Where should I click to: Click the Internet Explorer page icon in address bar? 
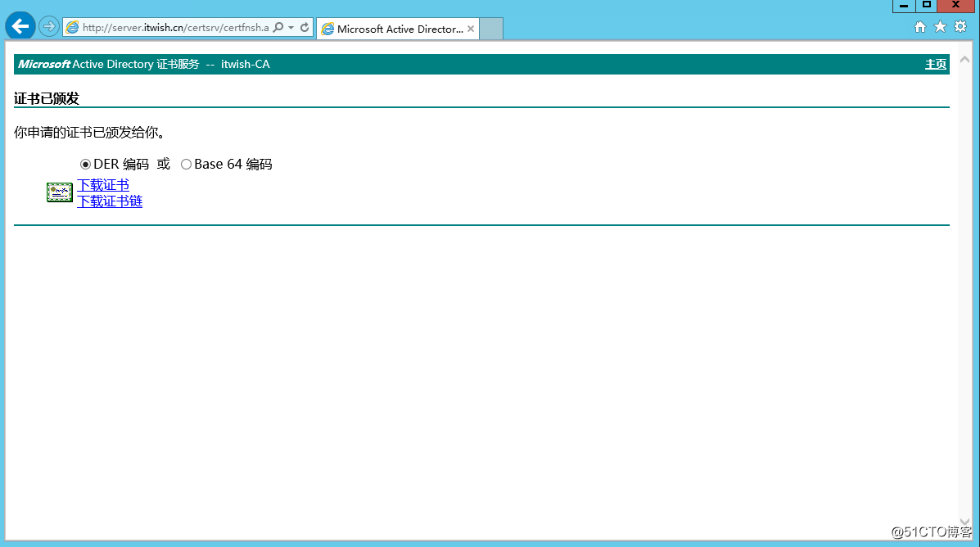pos(73,28)
